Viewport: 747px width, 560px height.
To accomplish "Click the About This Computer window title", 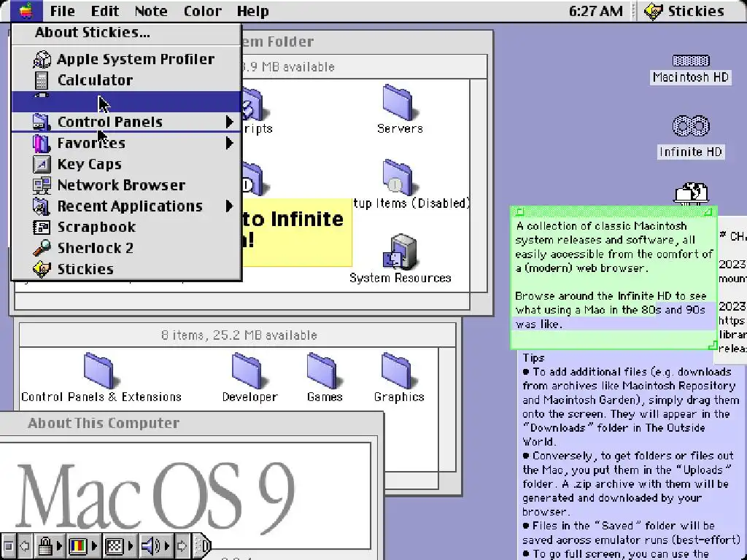I will click(104, 423).
